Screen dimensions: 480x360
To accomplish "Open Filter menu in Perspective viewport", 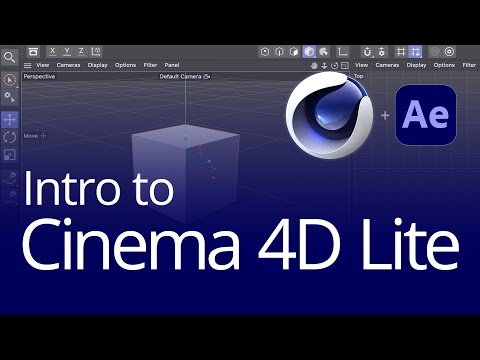I will pos(150,65).
